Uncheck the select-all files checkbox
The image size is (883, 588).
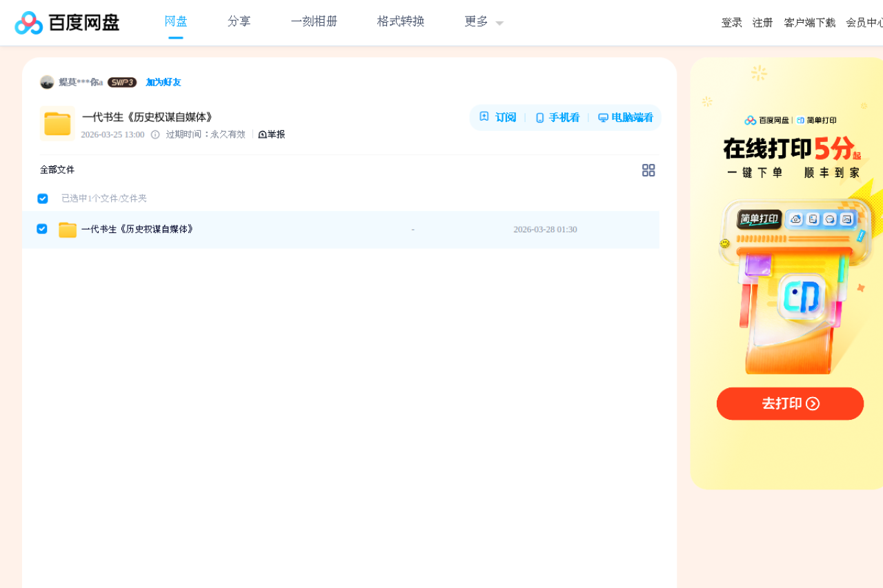coord(42,199)
